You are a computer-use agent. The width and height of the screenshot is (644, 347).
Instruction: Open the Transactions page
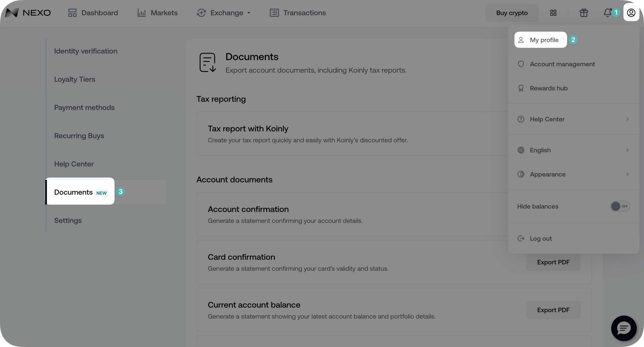tap(297, 13)
